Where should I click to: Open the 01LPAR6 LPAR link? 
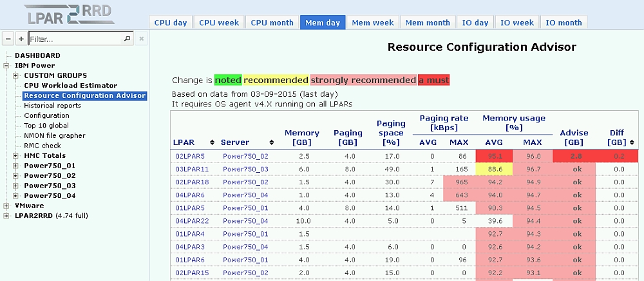click(x=190, y=260)
